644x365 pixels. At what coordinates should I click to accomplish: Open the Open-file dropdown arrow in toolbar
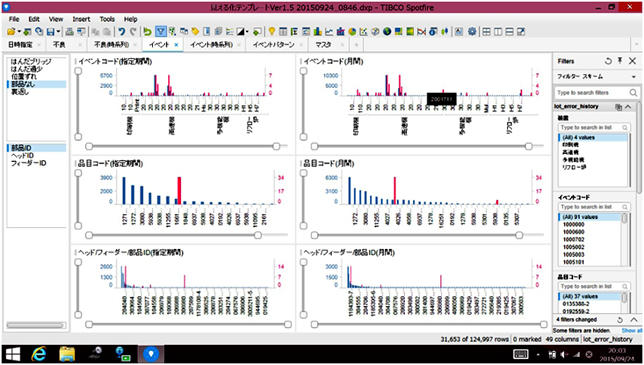[x=19, y=32]
